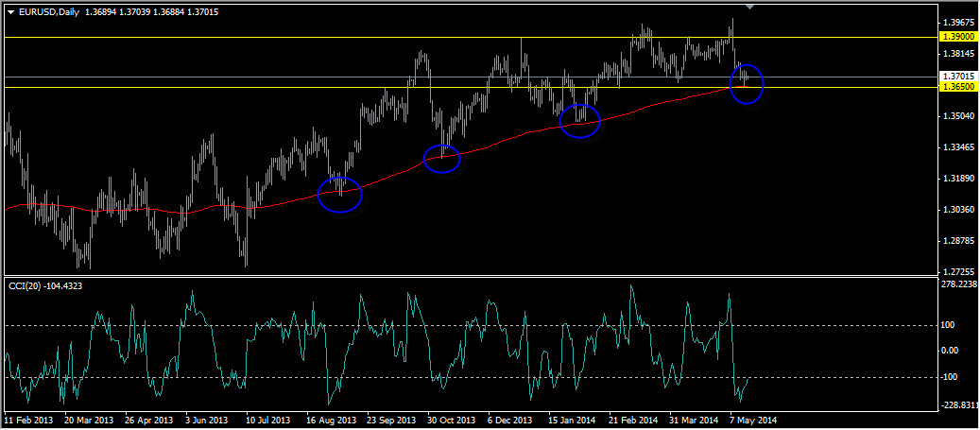980x430 pixels.
Task: Click the 23 Sep 2013 date label
Action: coord(392,420)
